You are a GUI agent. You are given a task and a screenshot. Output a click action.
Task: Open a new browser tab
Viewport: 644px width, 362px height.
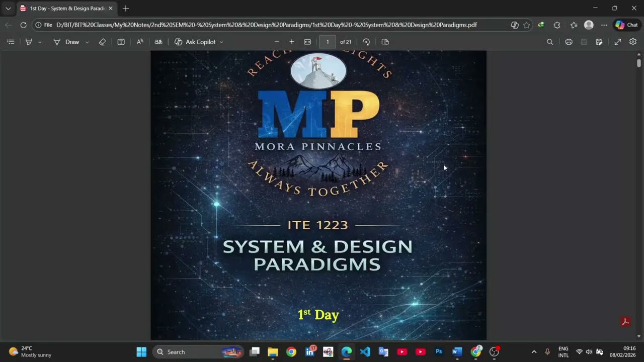tap(126, 9)
